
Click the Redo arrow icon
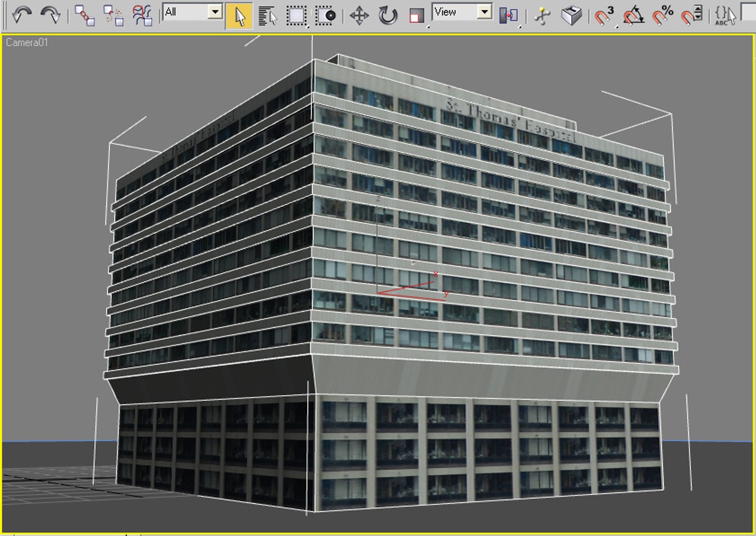[x=50, y=15]
